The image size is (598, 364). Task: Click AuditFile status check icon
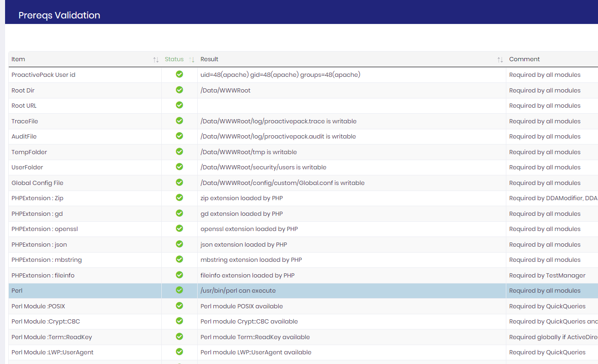[x=179, y=136]
